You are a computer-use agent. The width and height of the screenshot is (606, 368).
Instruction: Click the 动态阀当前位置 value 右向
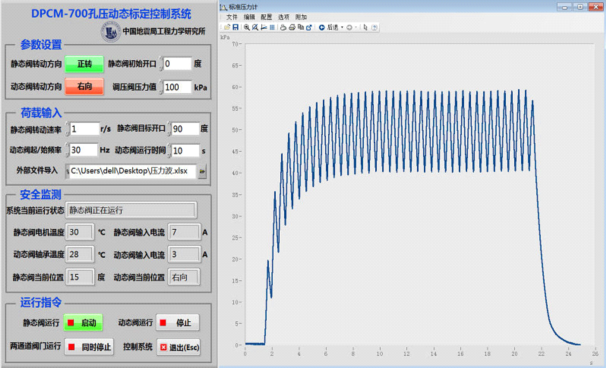coord(184,277)
